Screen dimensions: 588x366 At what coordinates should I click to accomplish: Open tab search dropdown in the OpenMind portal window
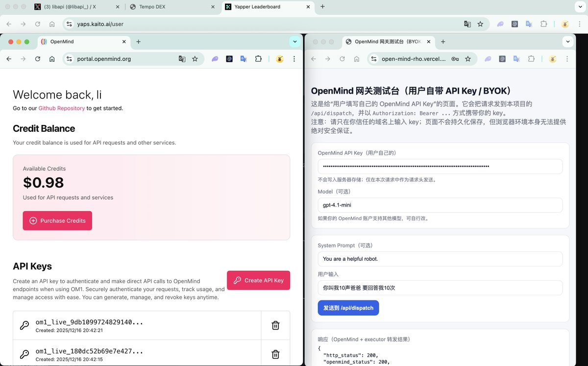[x=294, y=42]
